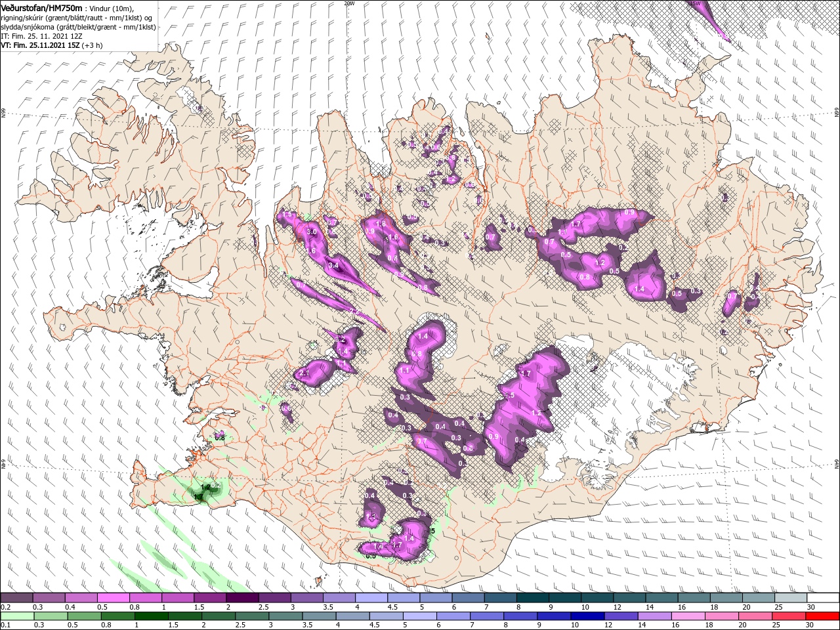Click the '4.5' label on the snow scale

[392, 607]
